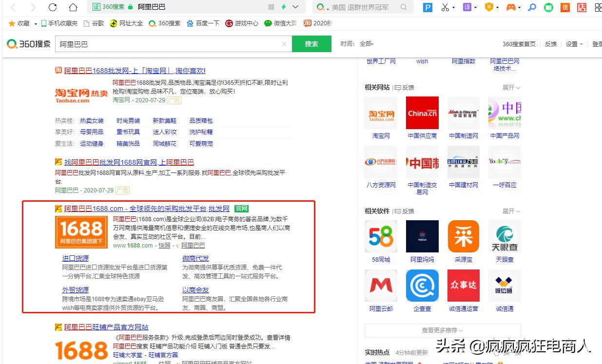Expand the 收藏 favorites dropdown arrow
The image size is (602, 364).
[x=35, y=23]
